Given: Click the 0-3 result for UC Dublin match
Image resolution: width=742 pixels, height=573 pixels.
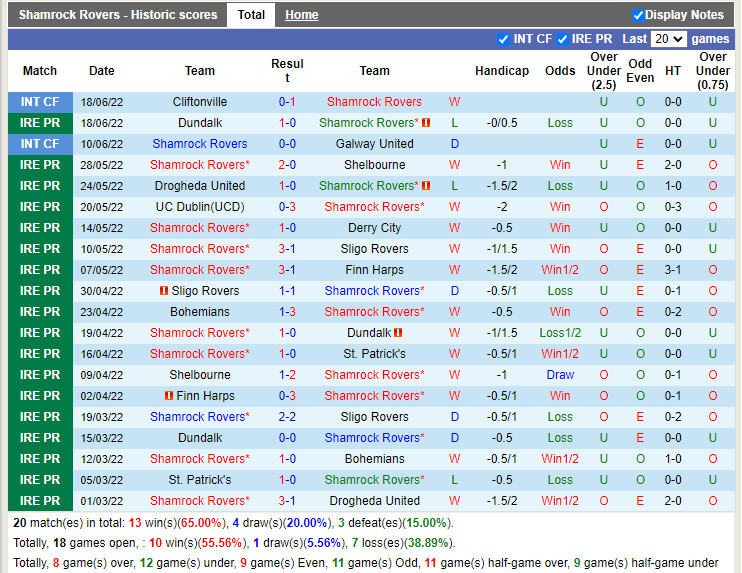Looking at the screenshot, I should pyautogui.click(x=287, y=207).
